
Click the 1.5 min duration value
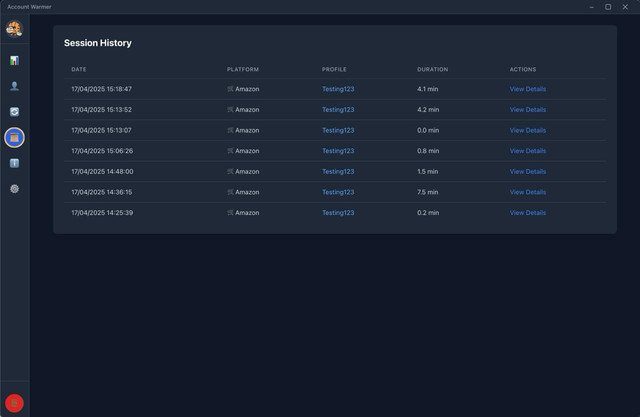pyautogui.click(x=428, y=171)
